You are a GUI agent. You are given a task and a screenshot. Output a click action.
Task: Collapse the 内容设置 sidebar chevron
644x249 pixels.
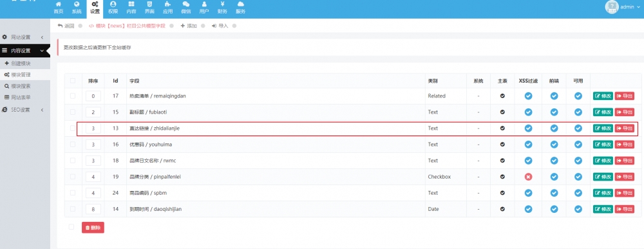(42, 51)
